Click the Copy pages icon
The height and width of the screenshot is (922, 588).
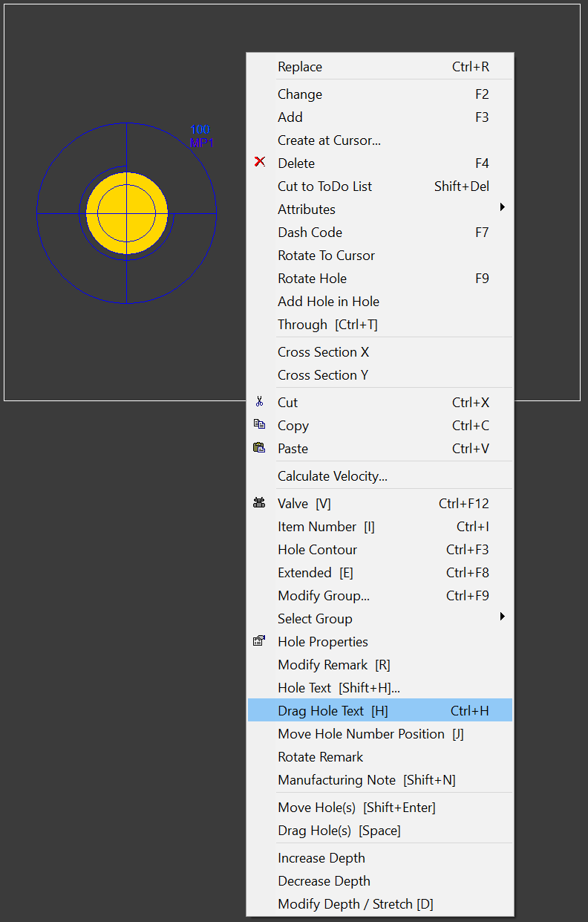tap(259, 425)
